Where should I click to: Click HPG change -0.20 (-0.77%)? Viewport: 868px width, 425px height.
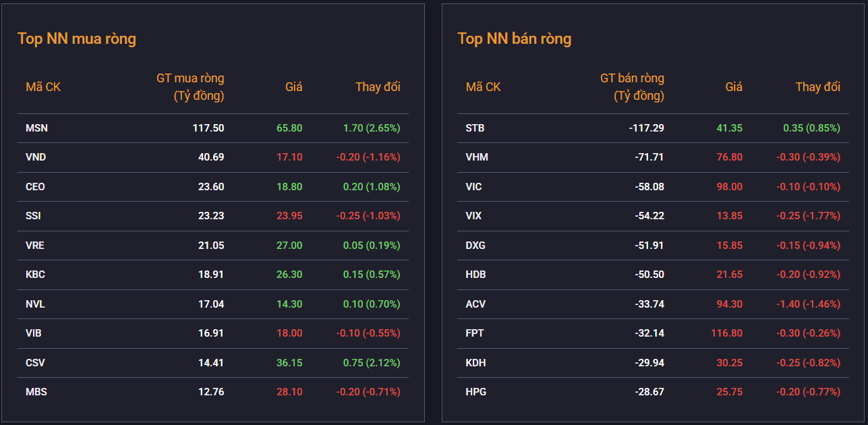(809, 392)
